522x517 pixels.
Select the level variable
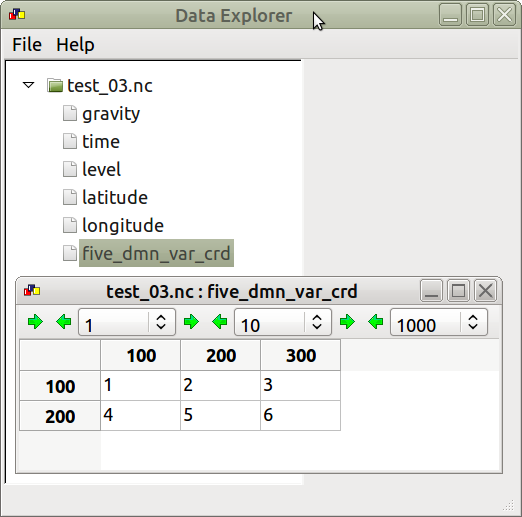[x=101, y=169]
